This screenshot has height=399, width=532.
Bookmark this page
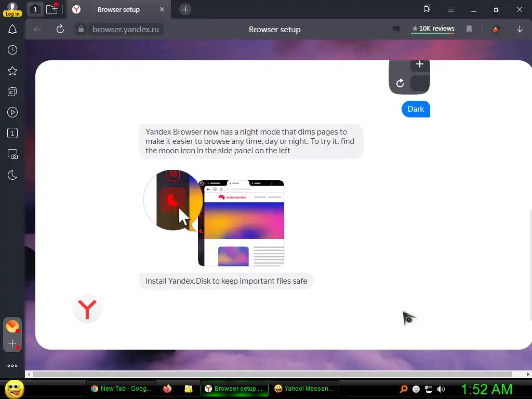469,29
